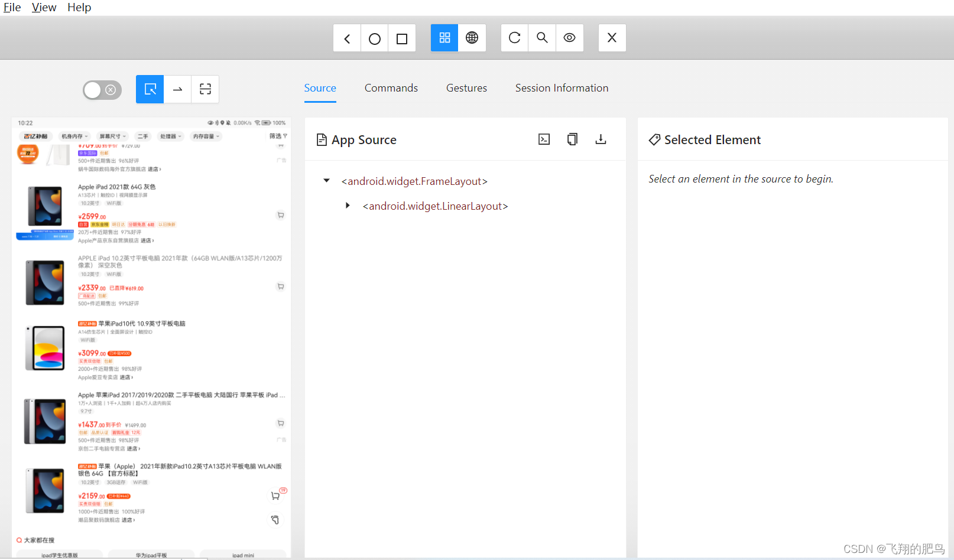Switch to Hybrid/Web context globe icon
The width and height of the screenshot is (954, 560).
coord(472,37)
